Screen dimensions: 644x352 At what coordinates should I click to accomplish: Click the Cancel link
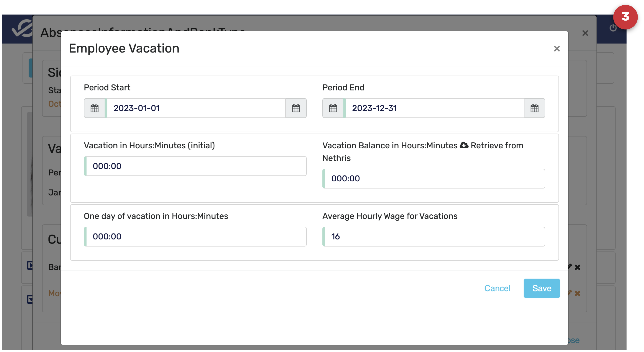click(497, 288)
